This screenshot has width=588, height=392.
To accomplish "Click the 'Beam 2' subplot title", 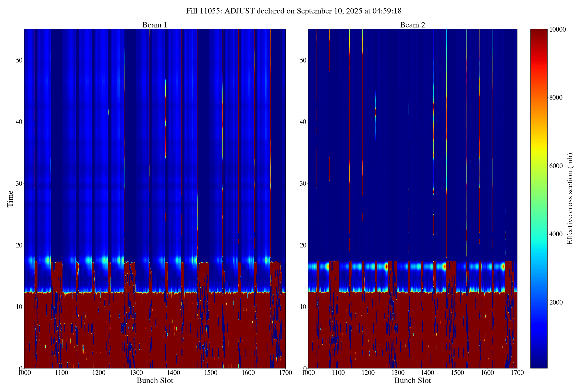I will click(x=413, y=25).
